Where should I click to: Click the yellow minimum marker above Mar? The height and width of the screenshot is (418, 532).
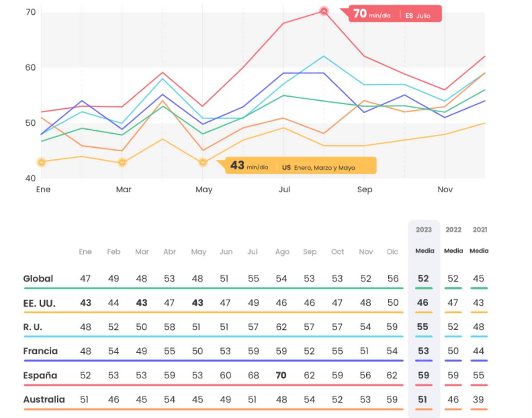122,162
